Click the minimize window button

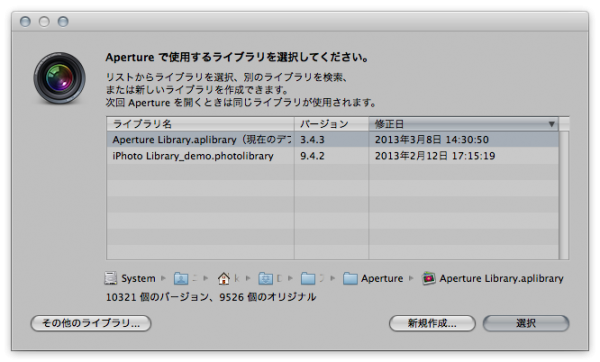[44, 21]
